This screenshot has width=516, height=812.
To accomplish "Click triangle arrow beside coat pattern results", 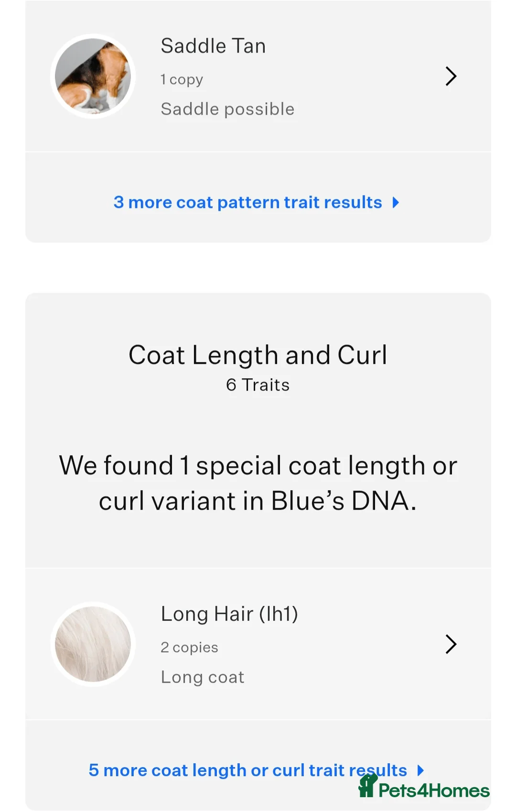I will point(396,202).
